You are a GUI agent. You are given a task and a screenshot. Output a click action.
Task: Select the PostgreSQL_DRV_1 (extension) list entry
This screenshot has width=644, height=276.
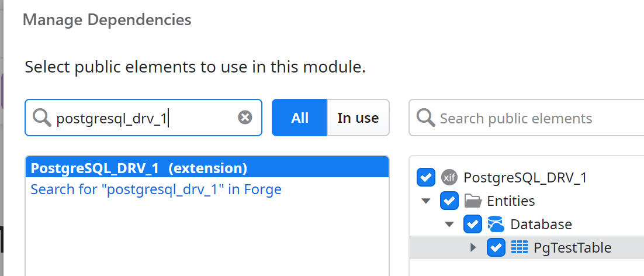click(139, 168)
